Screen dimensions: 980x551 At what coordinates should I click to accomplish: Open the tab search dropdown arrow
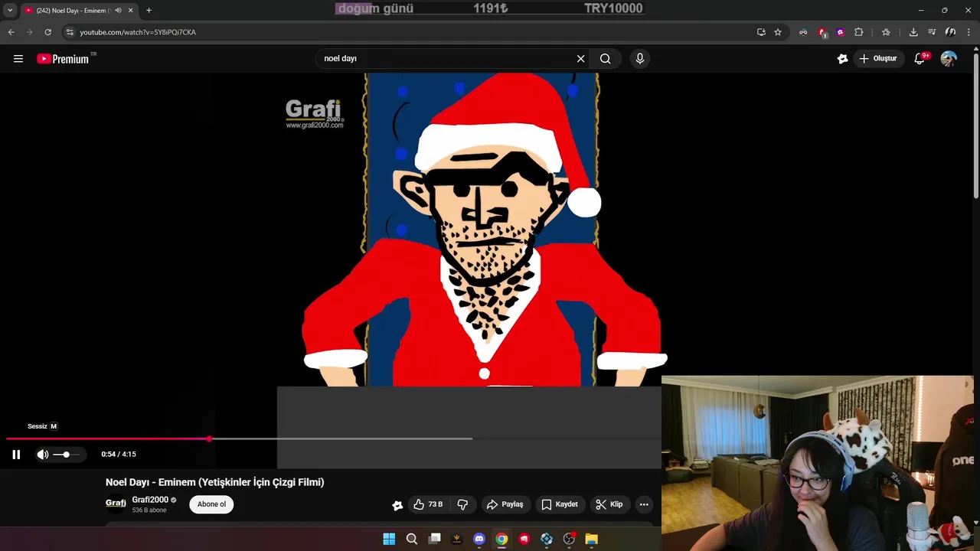(10, 11)
